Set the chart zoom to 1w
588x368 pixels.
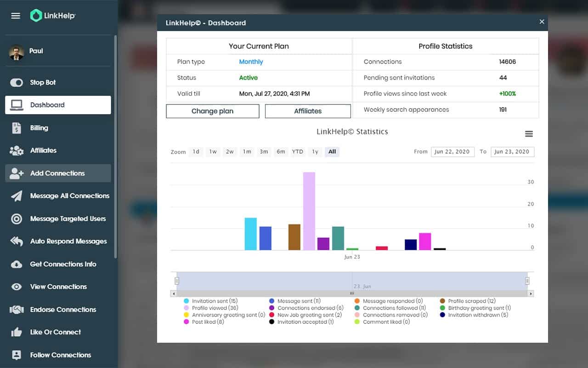pos(213,152)
